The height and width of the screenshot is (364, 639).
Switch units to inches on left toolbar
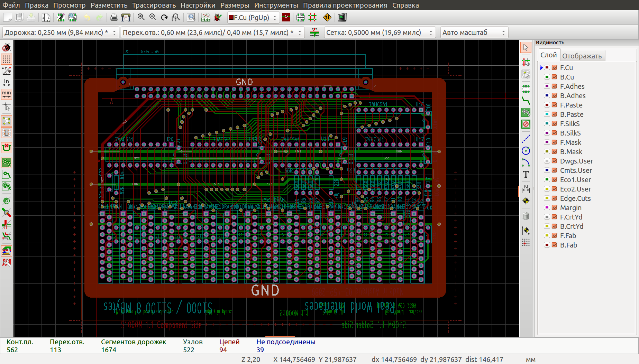pyautogui.click(x=7, y=82)
